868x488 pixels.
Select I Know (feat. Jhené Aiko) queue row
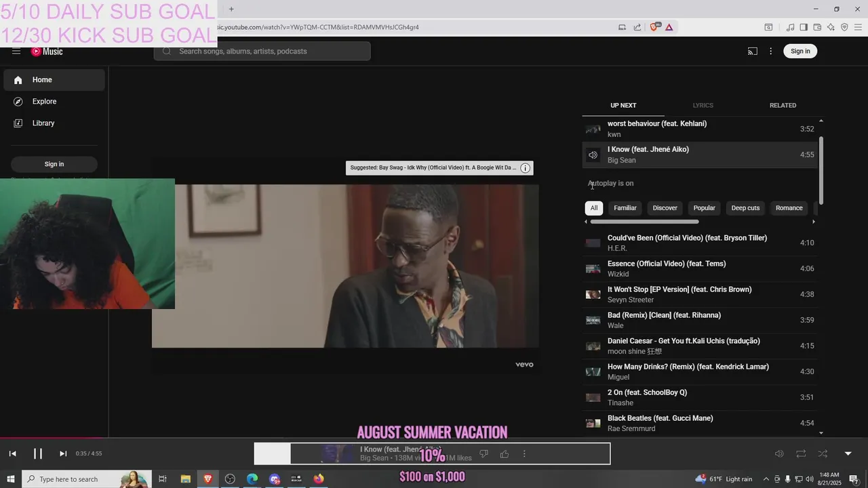click(701, 155)
